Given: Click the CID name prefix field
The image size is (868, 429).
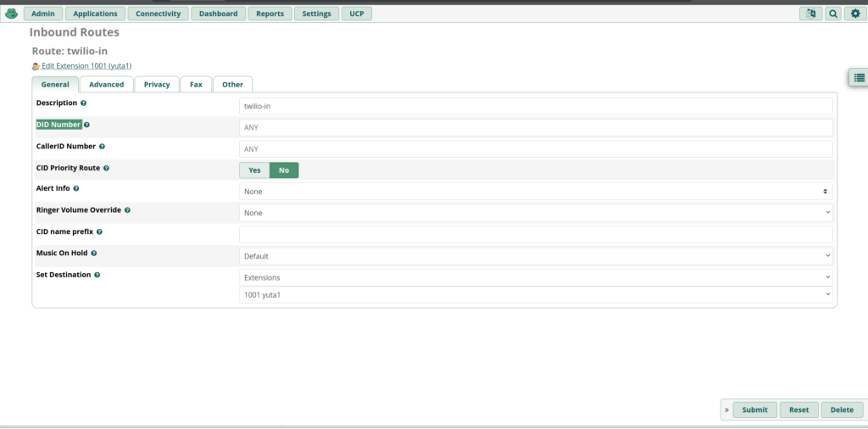Looking at the screenshot, I should [x=536, y=234].
